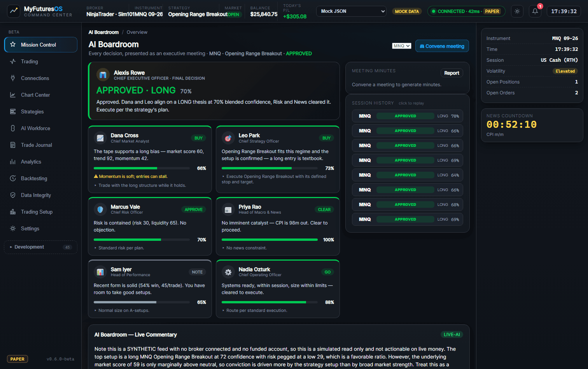Replay session history row LONG 64%

[408, 175]
